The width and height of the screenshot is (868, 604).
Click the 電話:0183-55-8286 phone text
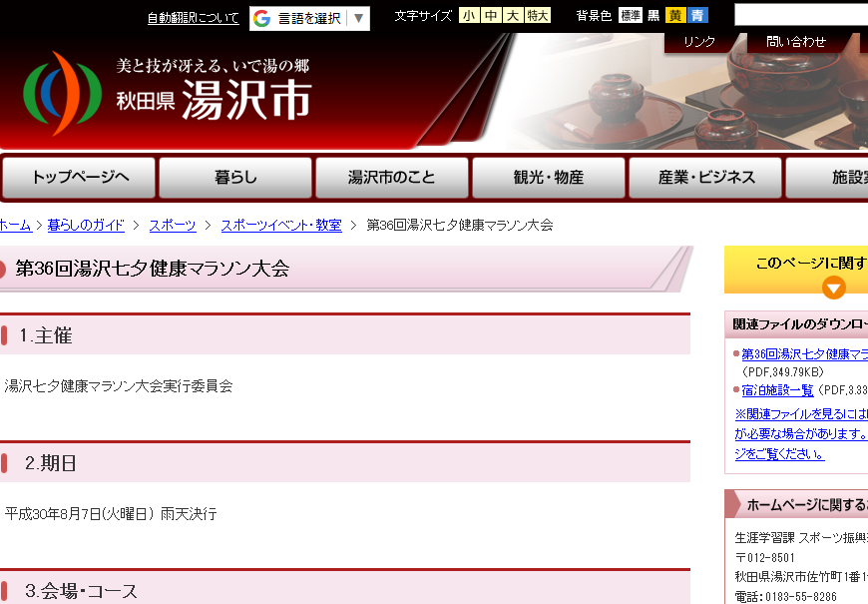click(x=785, y=597)
